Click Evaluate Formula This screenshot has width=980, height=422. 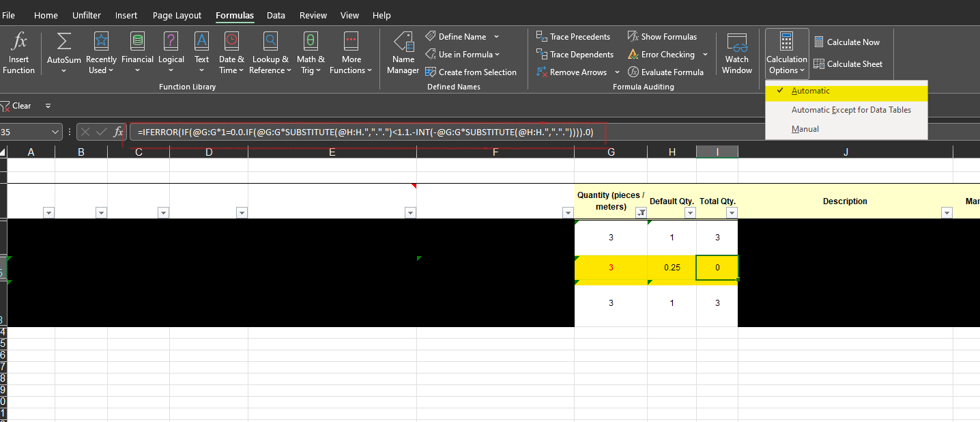[665, 72]
